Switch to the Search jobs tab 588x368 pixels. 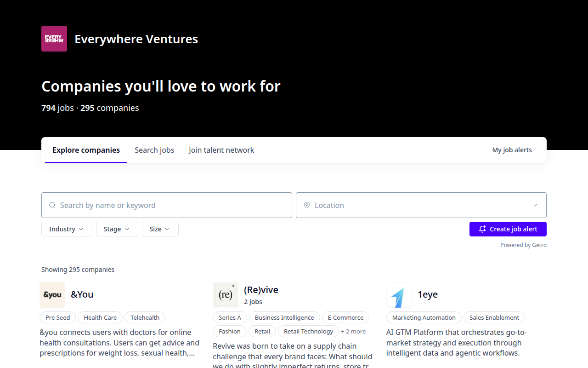(x=154, y=150)
